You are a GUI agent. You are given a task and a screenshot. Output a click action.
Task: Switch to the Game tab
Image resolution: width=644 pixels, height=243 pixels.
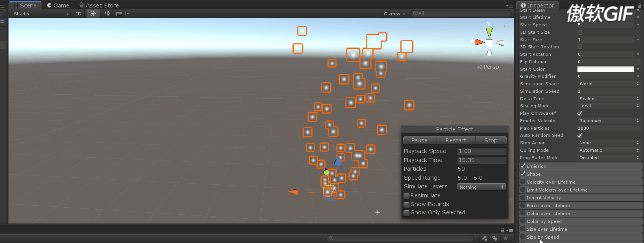click(x=58, y=5)
